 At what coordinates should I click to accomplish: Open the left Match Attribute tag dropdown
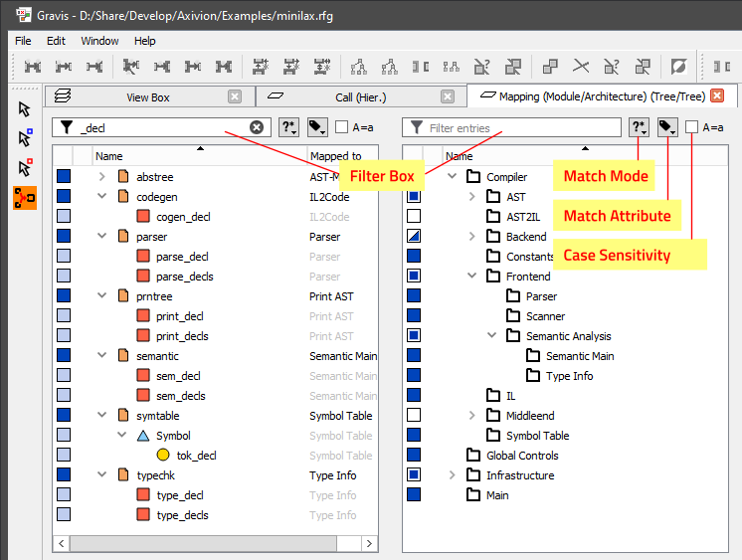click(317, 127)
